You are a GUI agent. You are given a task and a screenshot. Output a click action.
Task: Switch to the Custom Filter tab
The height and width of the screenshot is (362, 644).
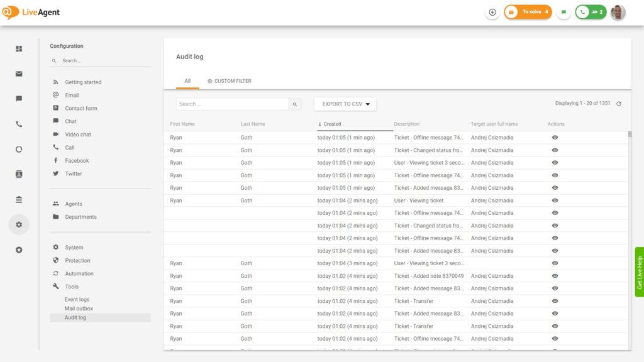(229, 80)
